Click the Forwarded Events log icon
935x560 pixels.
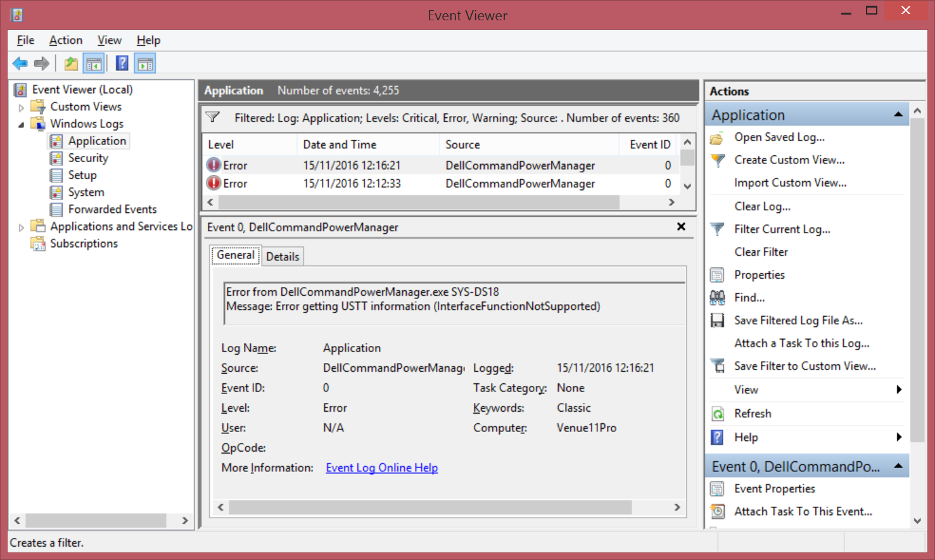[56, 209]
